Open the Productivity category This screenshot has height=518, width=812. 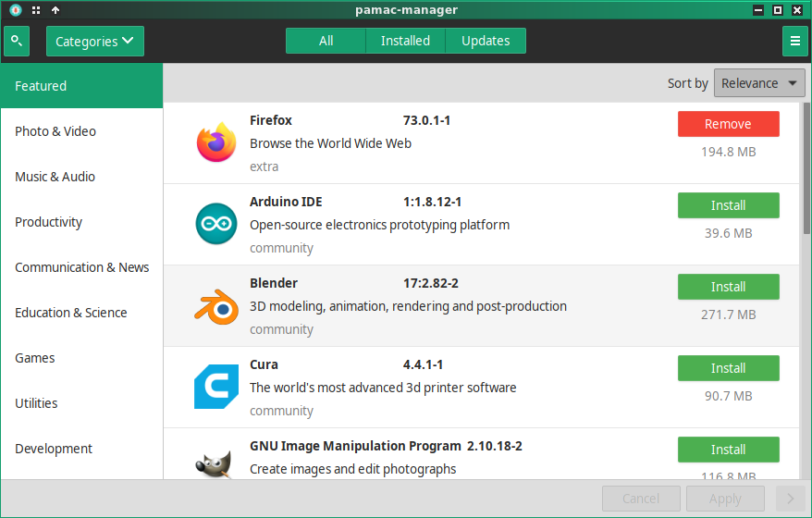click(x=81, y=222)
